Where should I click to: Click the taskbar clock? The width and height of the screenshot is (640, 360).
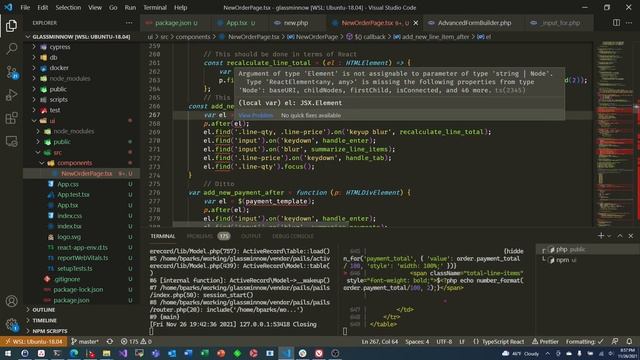point(627,353)
